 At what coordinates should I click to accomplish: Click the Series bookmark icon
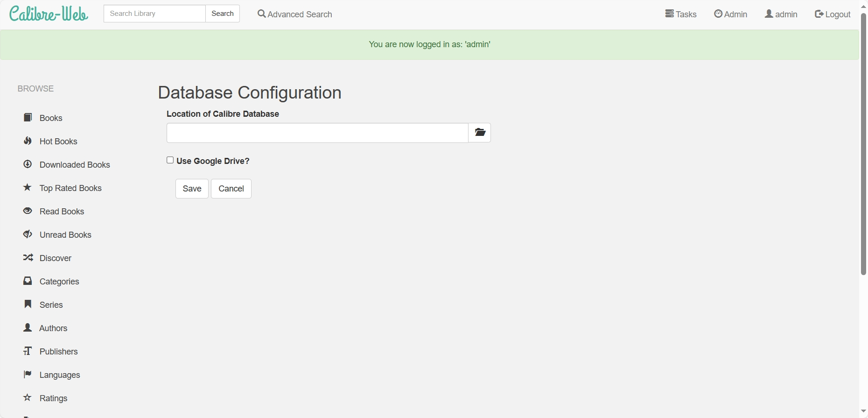coord(28,305)
